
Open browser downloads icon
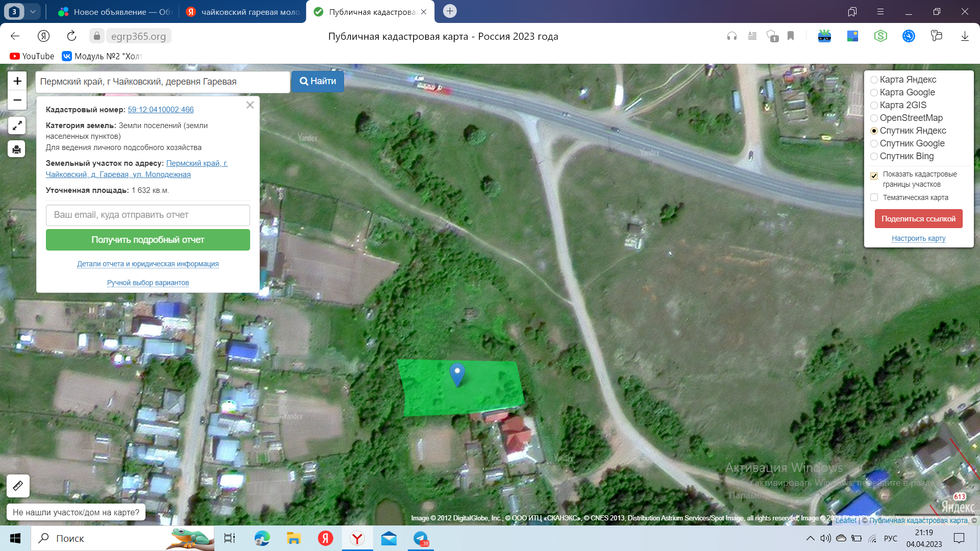[964, 36]
